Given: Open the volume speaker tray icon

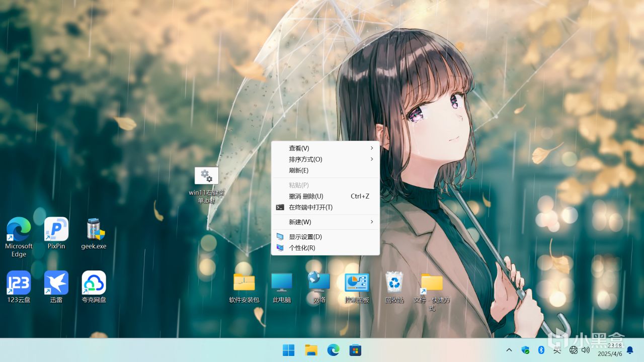Looking at the screenshot, I should coord(585,350).
